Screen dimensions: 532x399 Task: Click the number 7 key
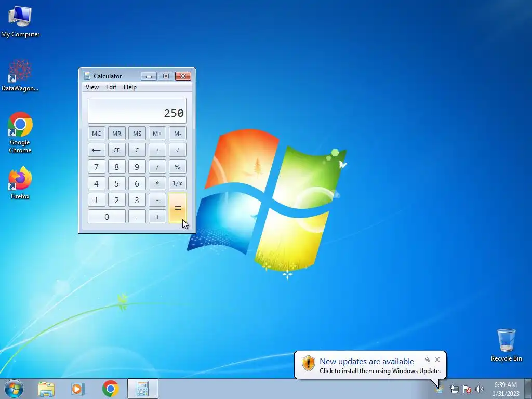pos(96,167)
